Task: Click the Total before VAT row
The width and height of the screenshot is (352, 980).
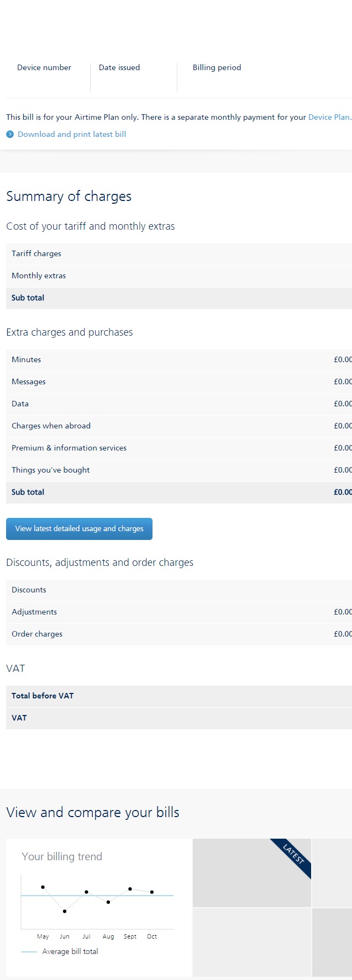Action: click(x=179, y=696)
